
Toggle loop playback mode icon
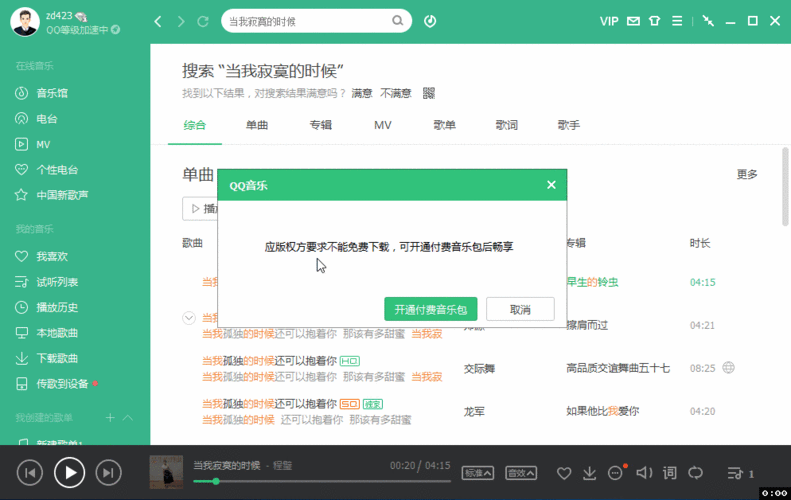point(695,473)
